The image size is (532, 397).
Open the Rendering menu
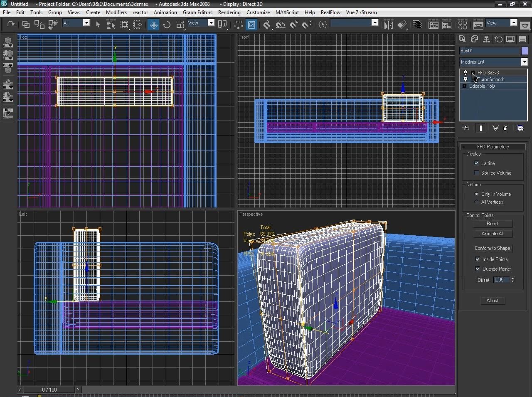coord(229,12)
